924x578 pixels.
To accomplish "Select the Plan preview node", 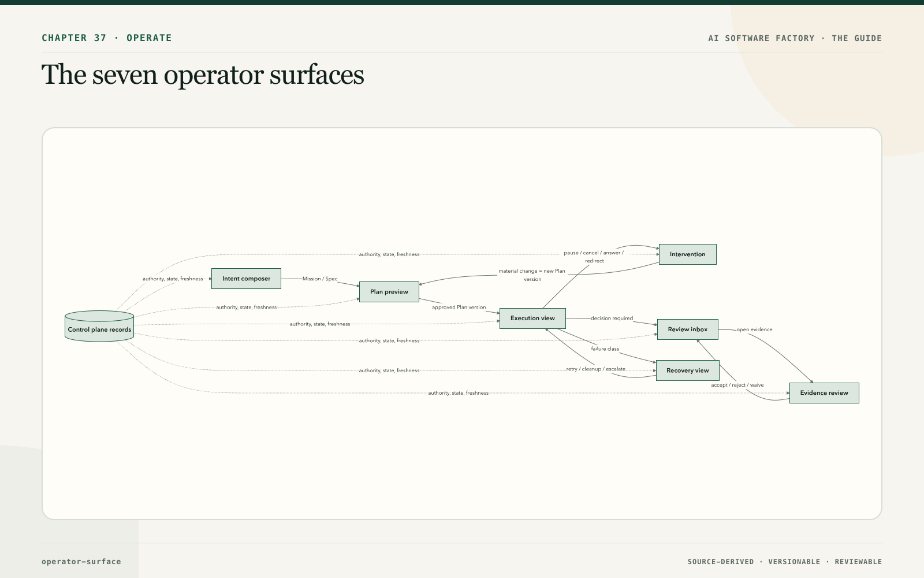I will (x=389, y=292).
